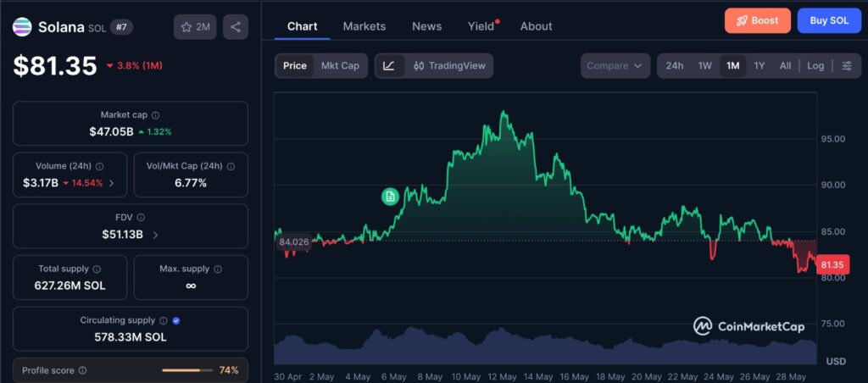
Task: Click the $51.13B FDV value
Action: tap(122, 235)
